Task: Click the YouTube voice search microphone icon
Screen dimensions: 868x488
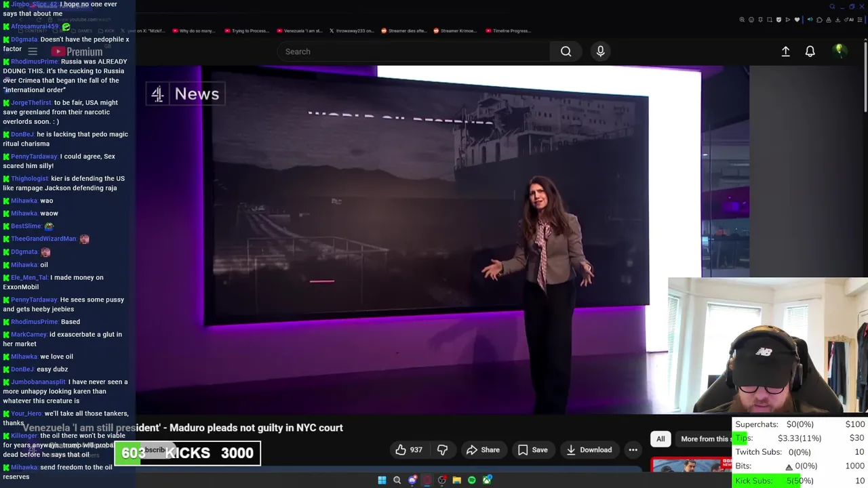Action: point(600,52)
